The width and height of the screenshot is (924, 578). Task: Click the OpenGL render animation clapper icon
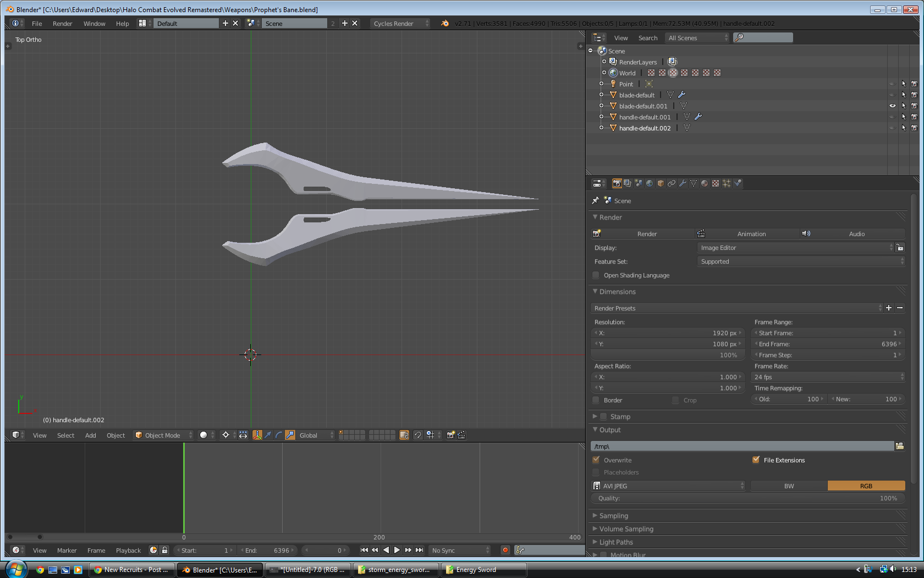(461, 435)
